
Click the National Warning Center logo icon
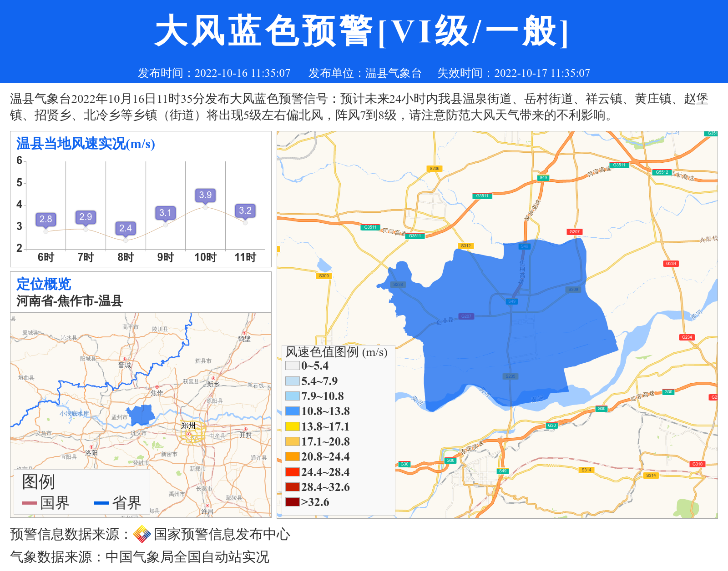[142, 534]
